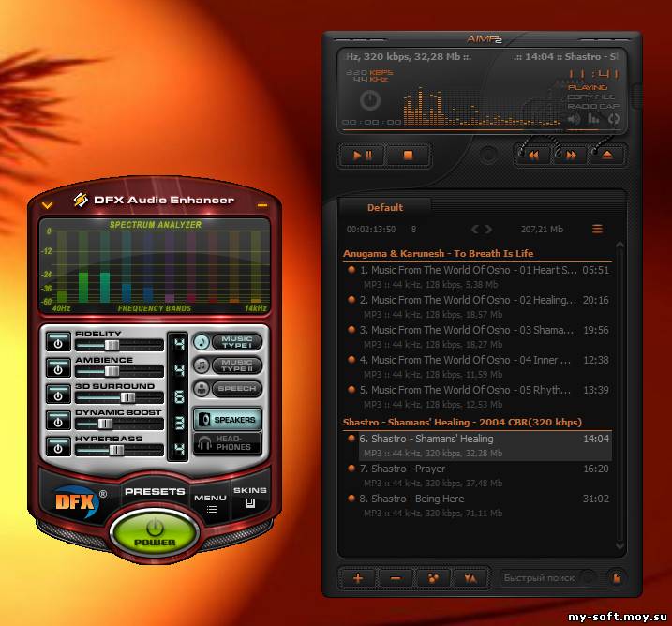Click the AIMP2 title logo
Viewport: 672px width, 626px height.
click(485, 39)
